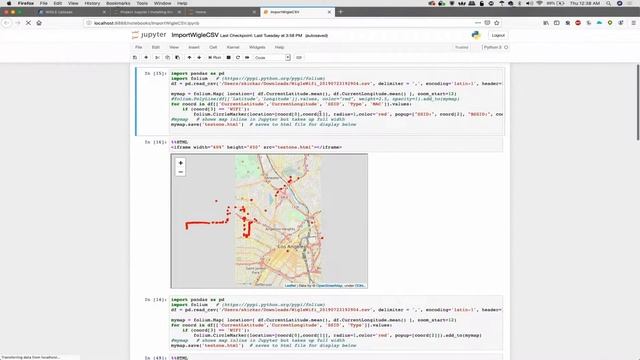Cut the selected cells

(157, 58)
